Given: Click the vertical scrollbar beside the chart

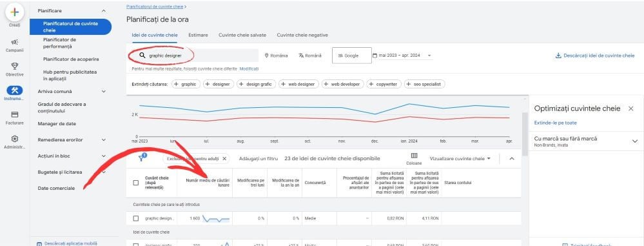Looking at the screenshot, I should pyautogui.click(x=525, y=134).
